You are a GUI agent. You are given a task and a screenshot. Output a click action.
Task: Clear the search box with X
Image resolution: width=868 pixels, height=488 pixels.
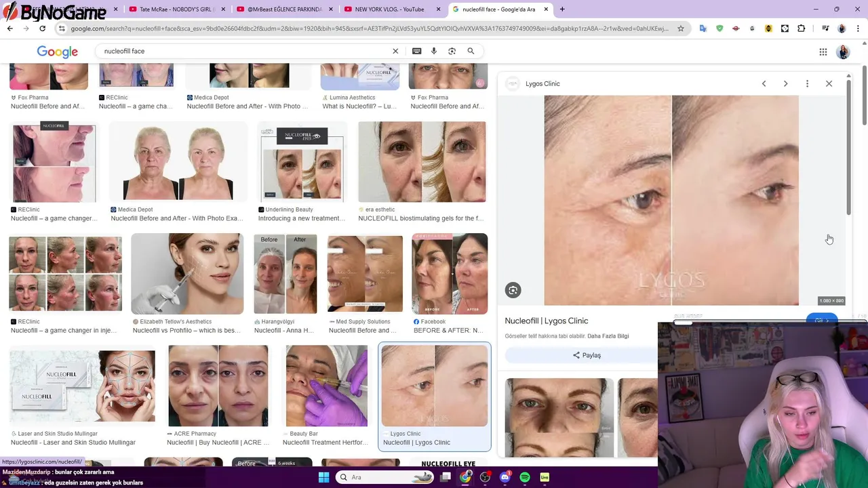(395, 51)
